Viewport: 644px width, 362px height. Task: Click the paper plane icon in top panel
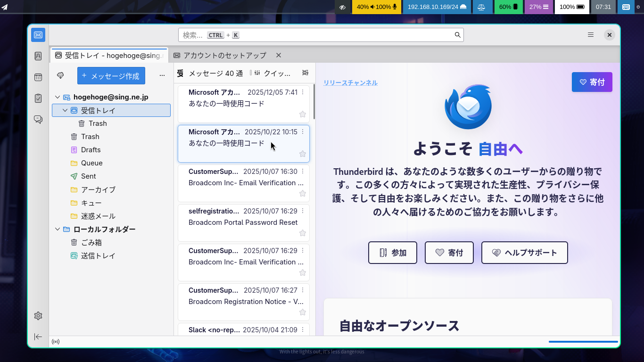[5, 7]
